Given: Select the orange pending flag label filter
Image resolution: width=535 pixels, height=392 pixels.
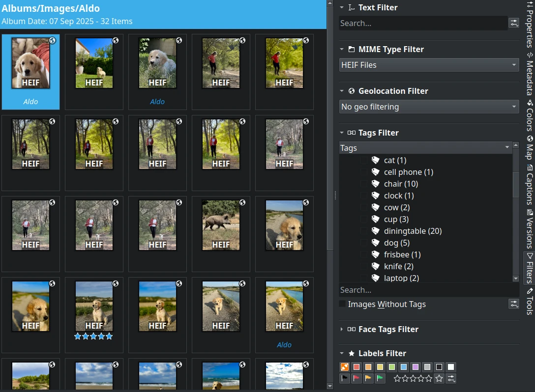Looking at the screenshot, I should click(368, 378).
